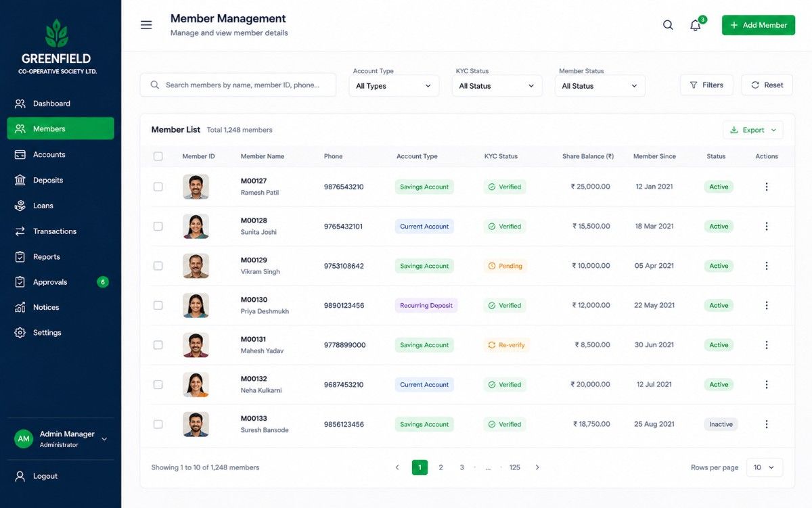The image size is (812, 508).
Task: Open the Rows per page dropdown
Action: [765, 467]
